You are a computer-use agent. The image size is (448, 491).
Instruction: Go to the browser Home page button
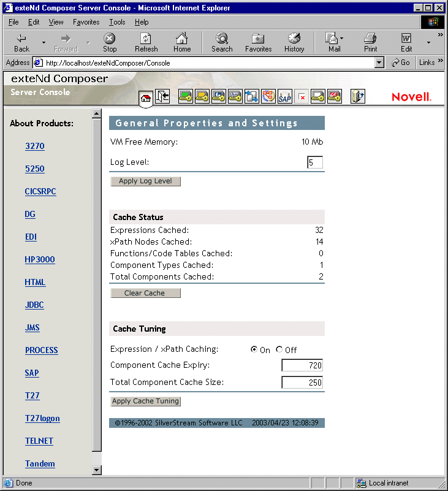click(182, 42)
